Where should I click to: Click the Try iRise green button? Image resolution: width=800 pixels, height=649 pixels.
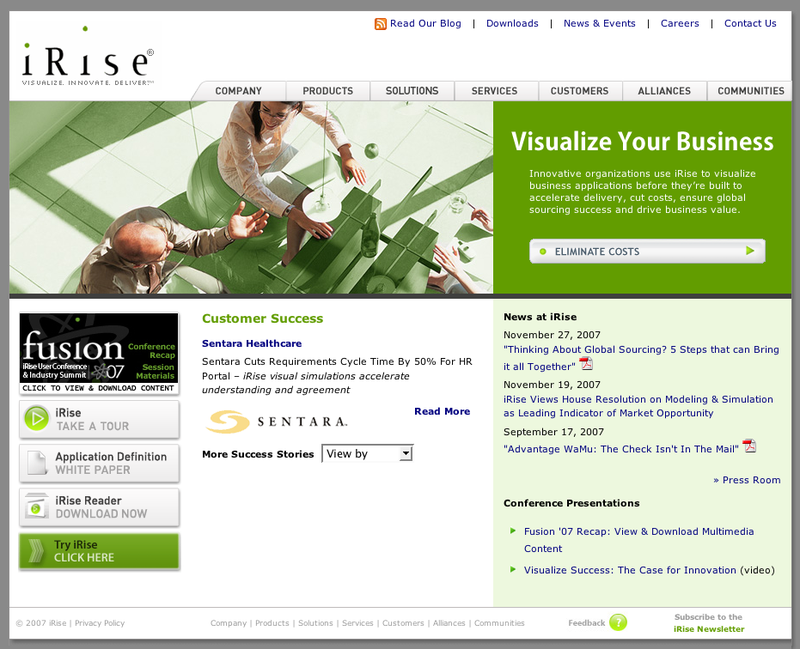pos(99,551)
